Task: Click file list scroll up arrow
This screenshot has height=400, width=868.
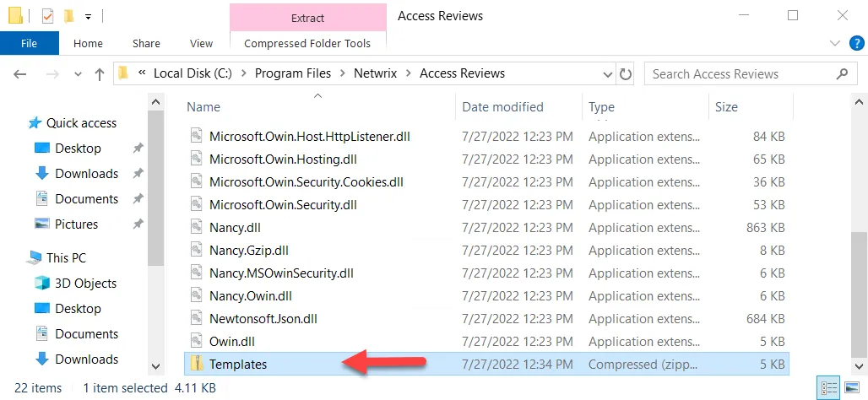Action: click(860, 102)
